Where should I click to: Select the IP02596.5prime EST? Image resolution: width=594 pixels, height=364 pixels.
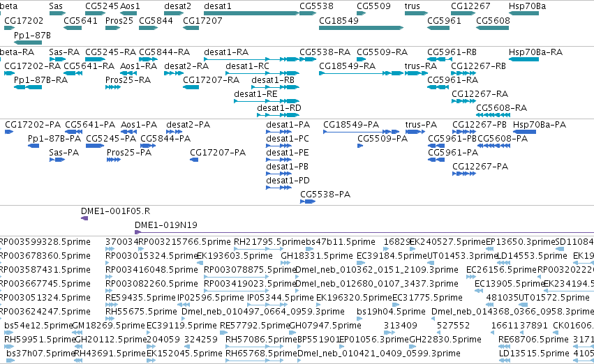[x=184, y=305]
